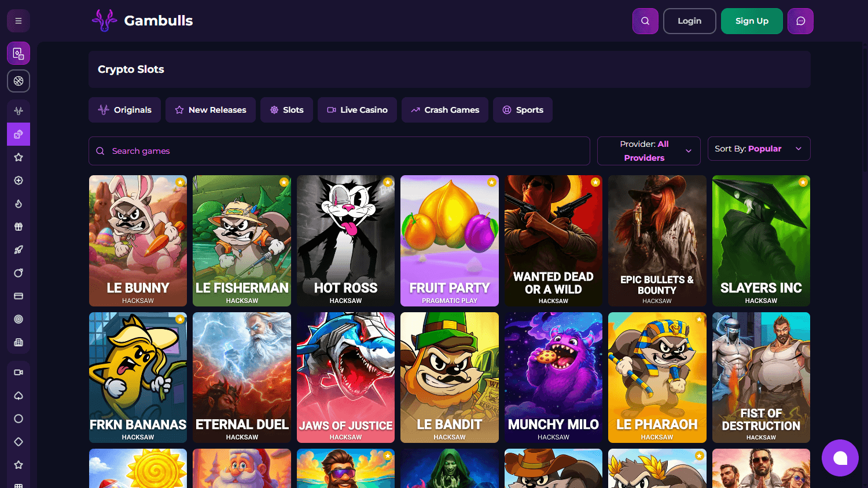Open the Le Fisherman game

[x=242, y=241]
